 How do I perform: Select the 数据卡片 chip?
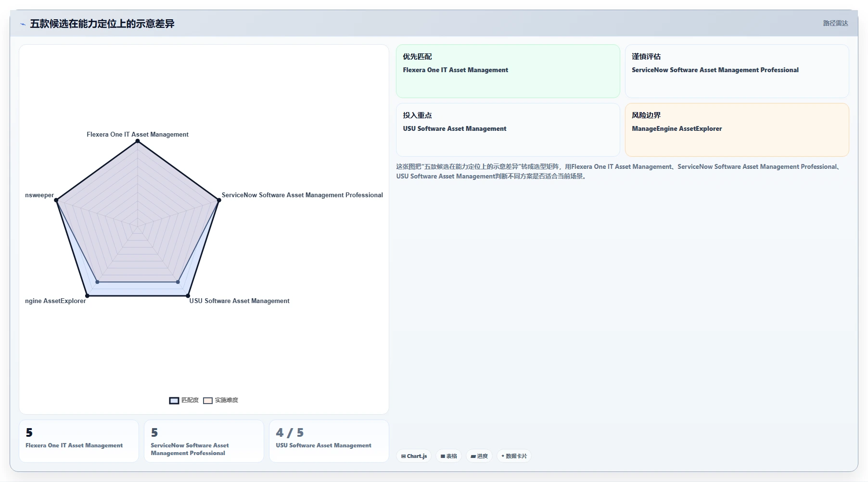[x=514, y=456]
